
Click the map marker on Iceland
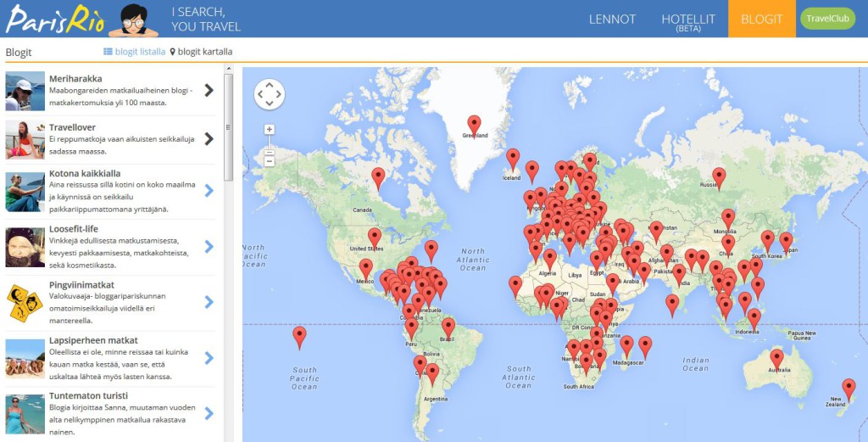(x=513, y=158)
